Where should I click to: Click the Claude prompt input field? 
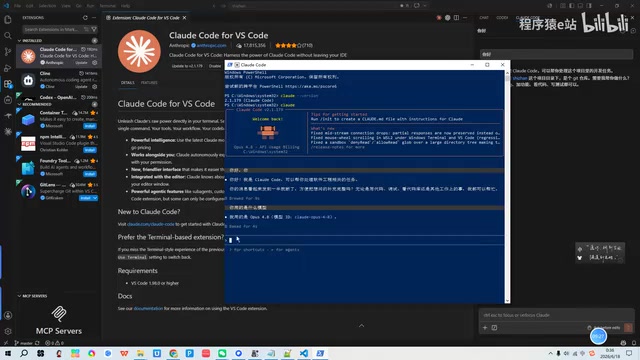coord(556,315)
